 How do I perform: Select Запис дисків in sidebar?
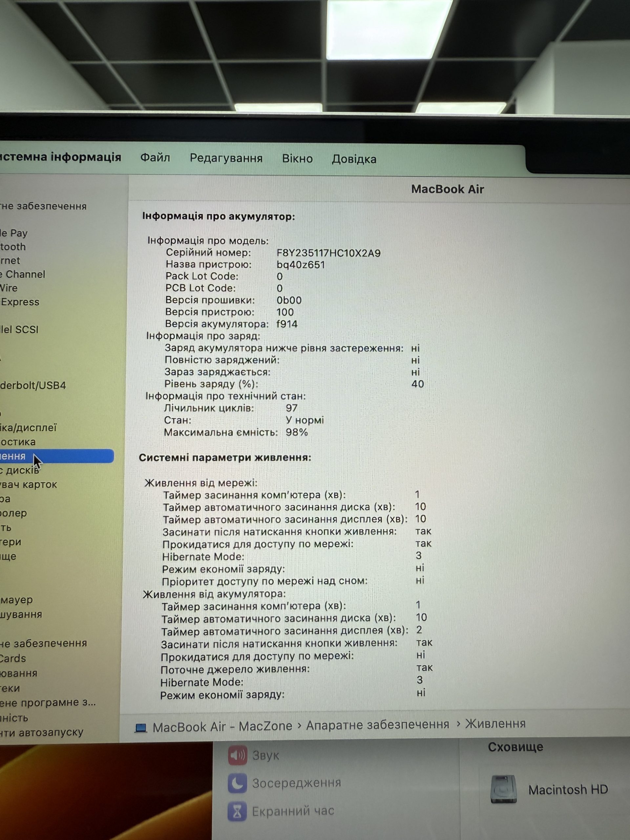pos(19,470)
